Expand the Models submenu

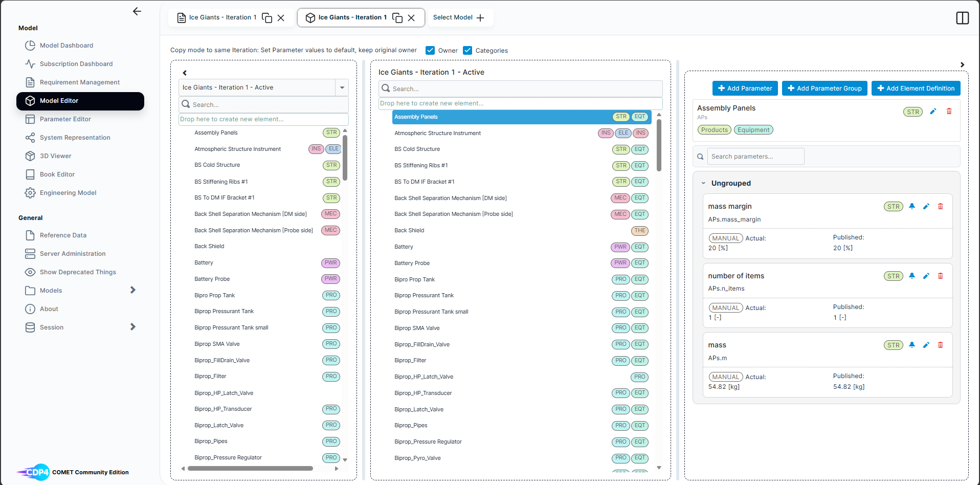point(133,290)
